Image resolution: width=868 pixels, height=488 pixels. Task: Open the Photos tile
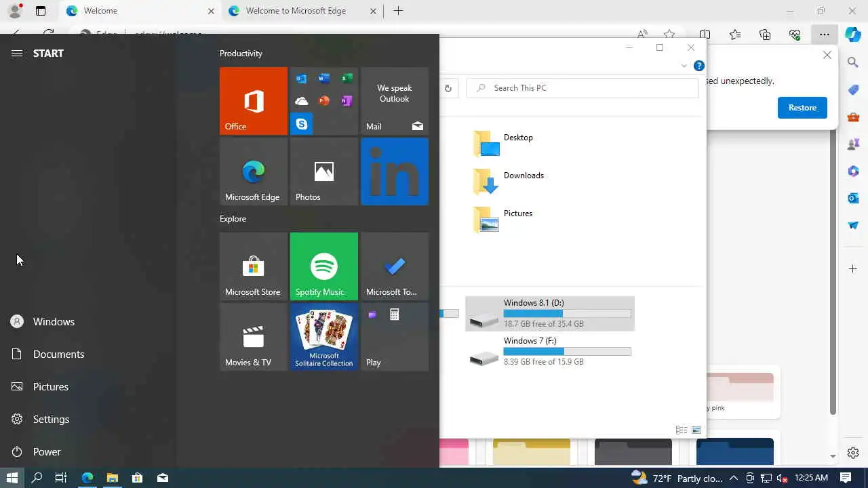[x=324, y=171]
